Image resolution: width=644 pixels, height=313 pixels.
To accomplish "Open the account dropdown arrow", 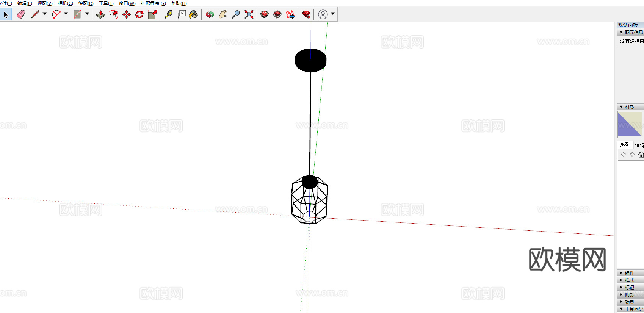I will [333, 14].
